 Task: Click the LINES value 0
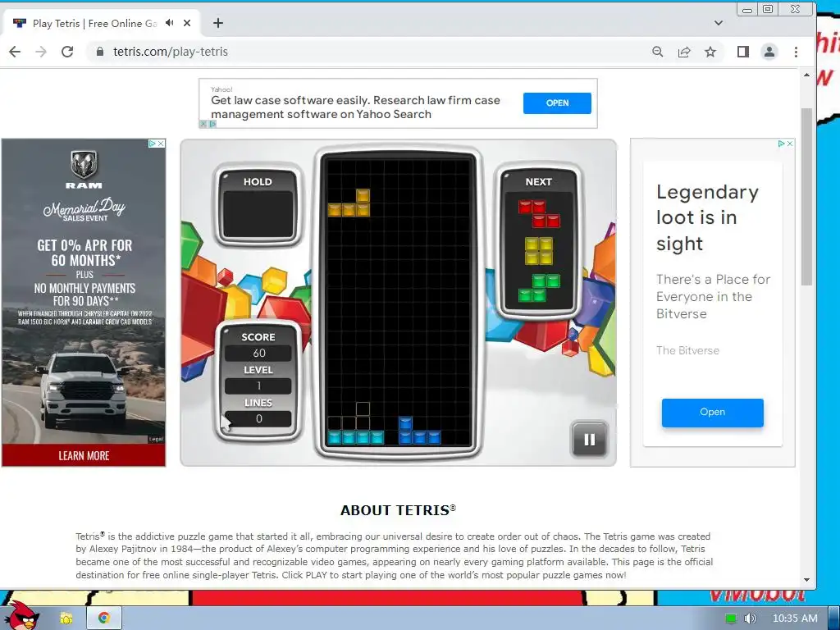(258, 419)
